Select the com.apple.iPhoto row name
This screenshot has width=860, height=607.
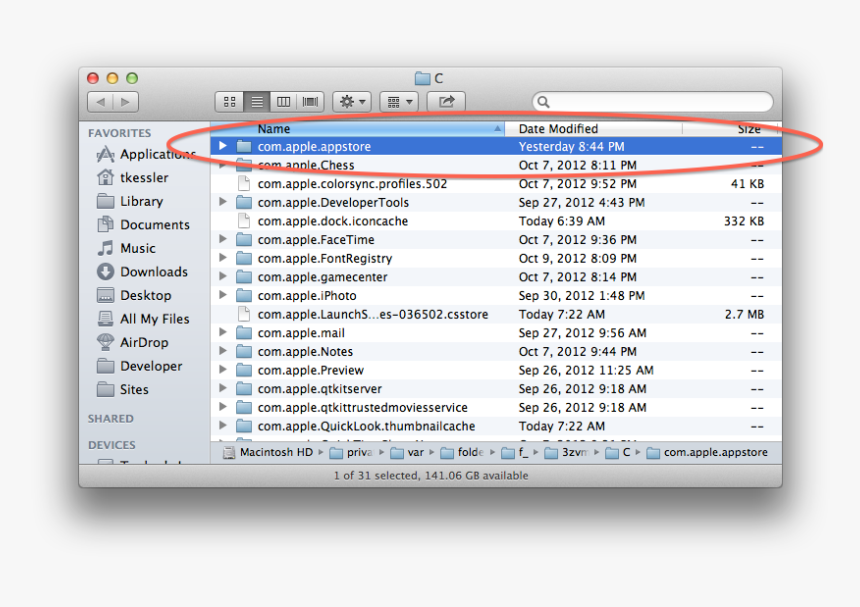[307, 296]
